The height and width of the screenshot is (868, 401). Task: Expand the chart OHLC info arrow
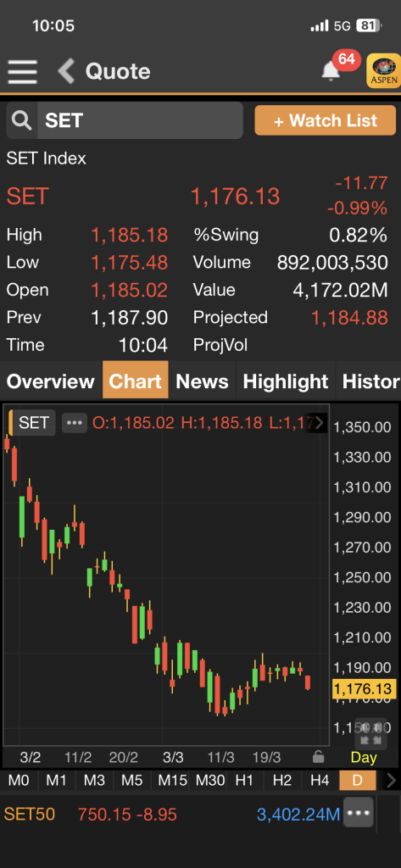(x=319, y=424)
